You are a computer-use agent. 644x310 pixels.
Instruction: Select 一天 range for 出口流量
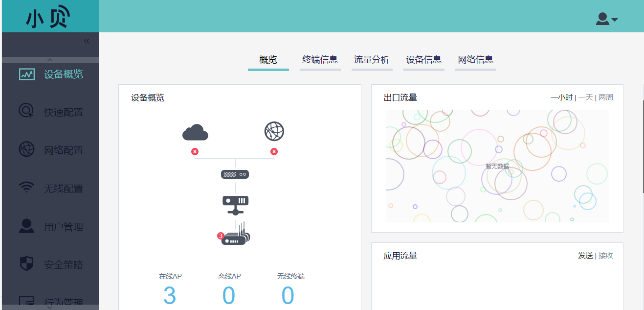click(585, 97)
